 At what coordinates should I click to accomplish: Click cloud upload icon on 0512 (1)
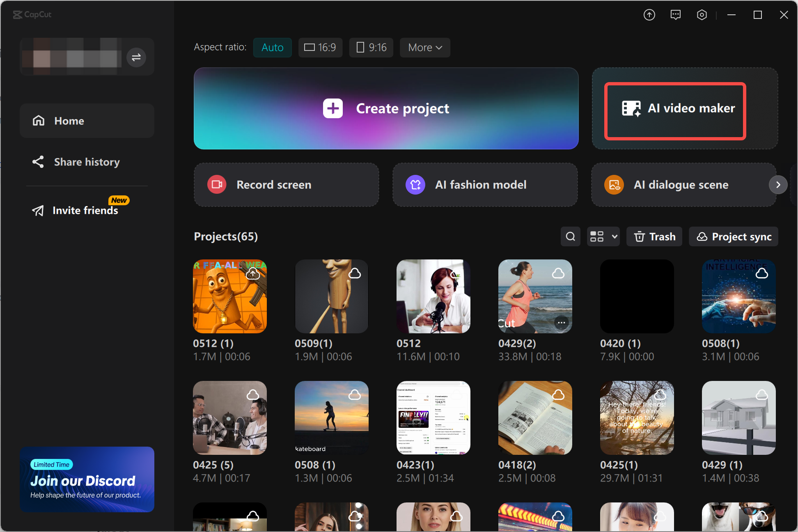(x=253, y=274)
